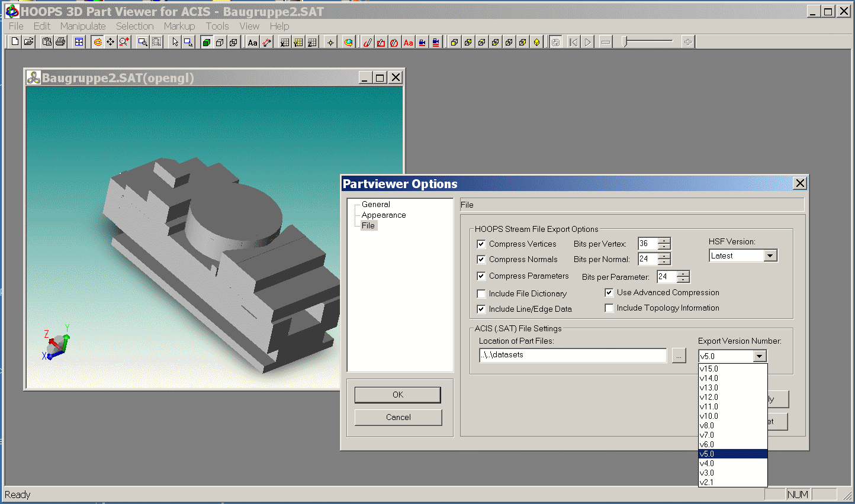Click the browse "..." button for part files
This screenshot has height=504, width=855.
679,356
